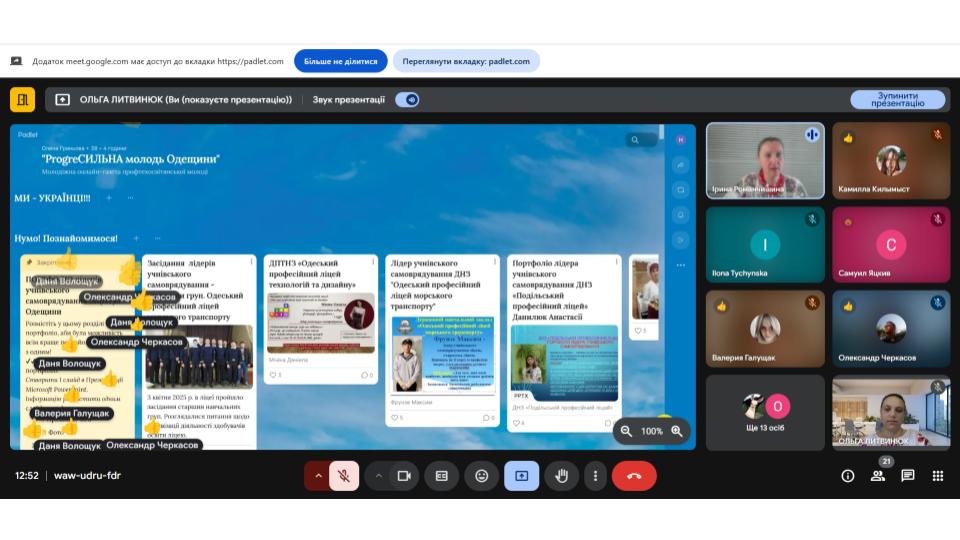This screenshot has height=540, width=960.
Task: Zoom in on the shared presentation
Action: click(x=677, y=431)
